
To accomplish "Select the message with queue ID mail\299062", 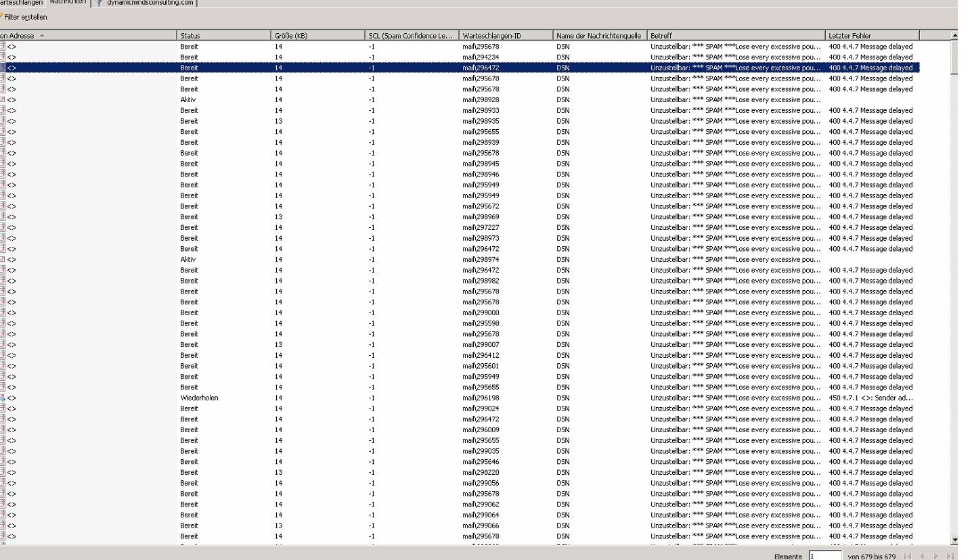I will click(460, 505).
